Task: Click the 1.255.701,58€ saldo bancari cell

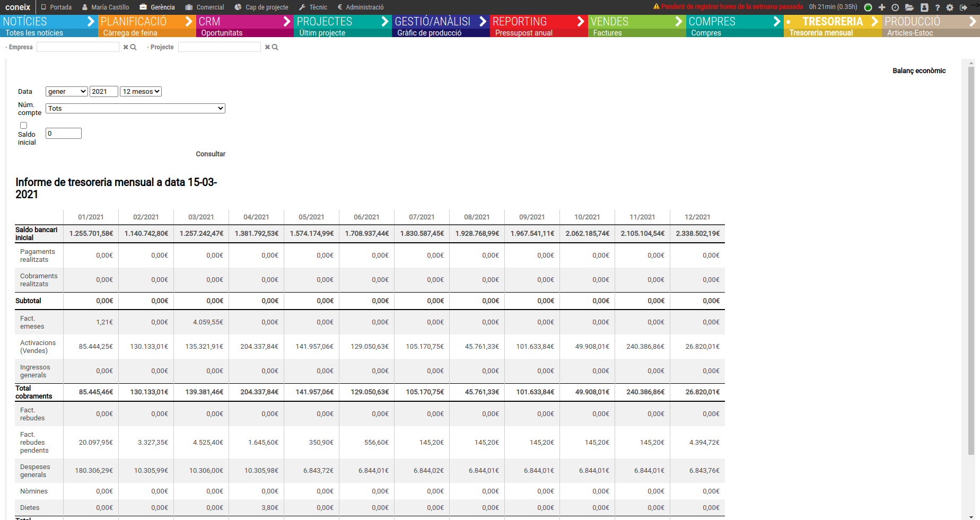Action: coord(91,233)
